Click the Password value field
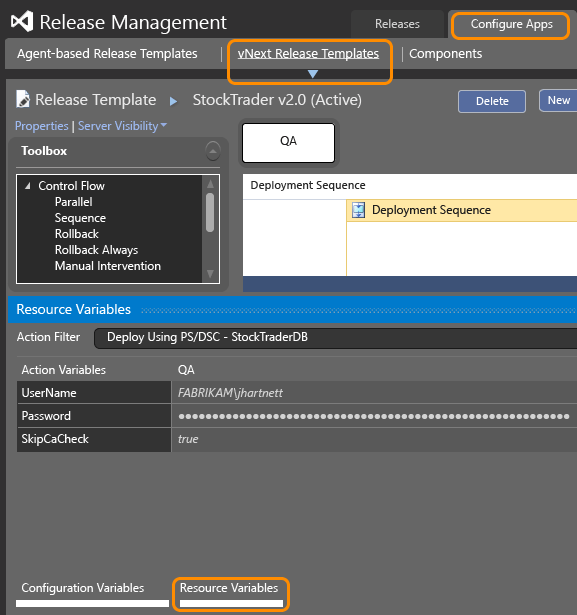The height and width of the screenshot is (615, 577). pos(374,416)
